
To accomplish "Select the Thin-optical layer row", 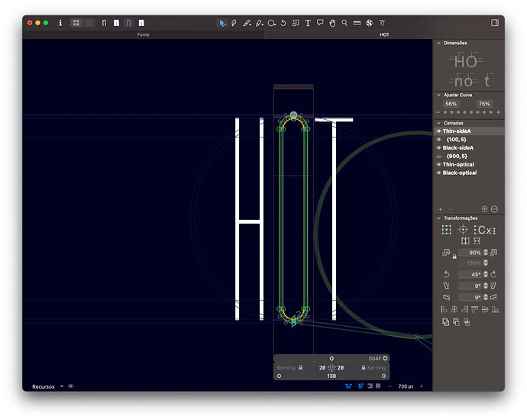I will coord(469,164).
